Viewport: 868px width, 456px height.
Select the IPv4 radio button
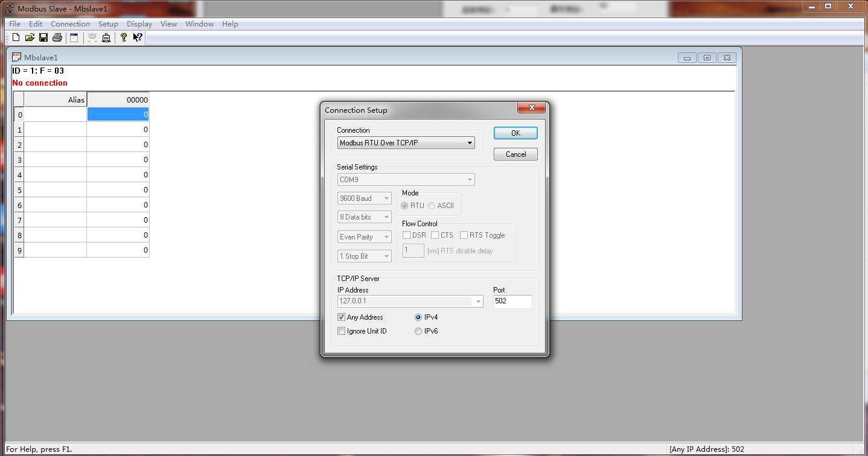tap(418, 317)
